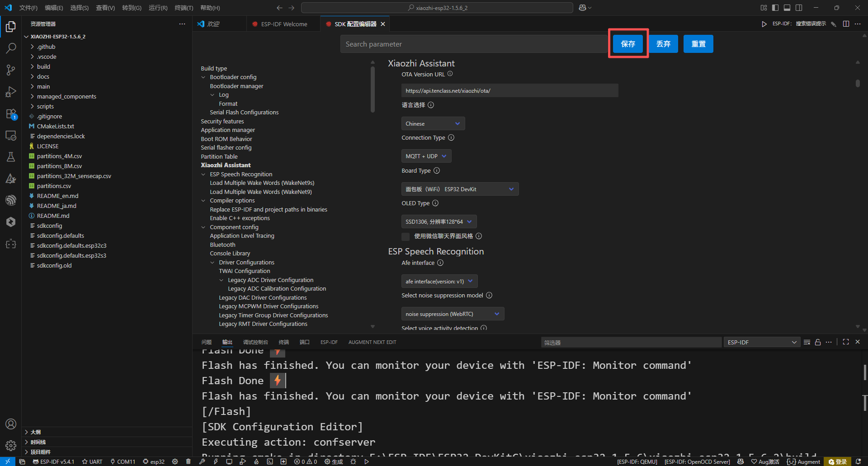Split the editor to the right
Image resolution: width=868 pixels, height=466 pixels.
click(846, 24)
